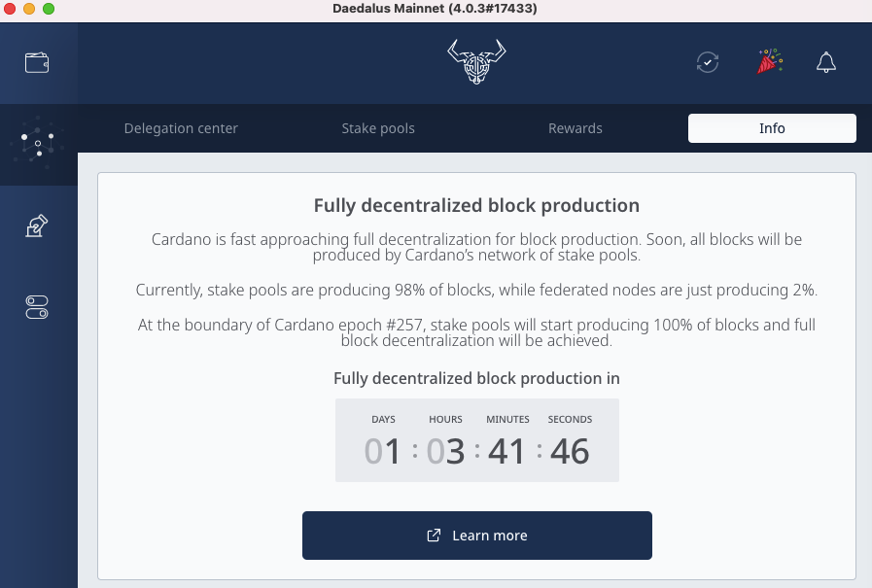The height and width of the screenshot is (588, 872).
Task: Click the DAYS countdown value 01
Action: 383,451
